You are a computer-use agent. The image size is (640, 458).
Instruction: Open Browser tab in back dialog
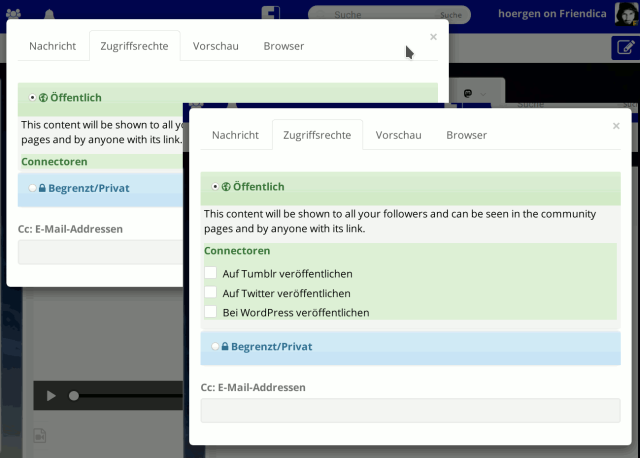tap(284, 46)
